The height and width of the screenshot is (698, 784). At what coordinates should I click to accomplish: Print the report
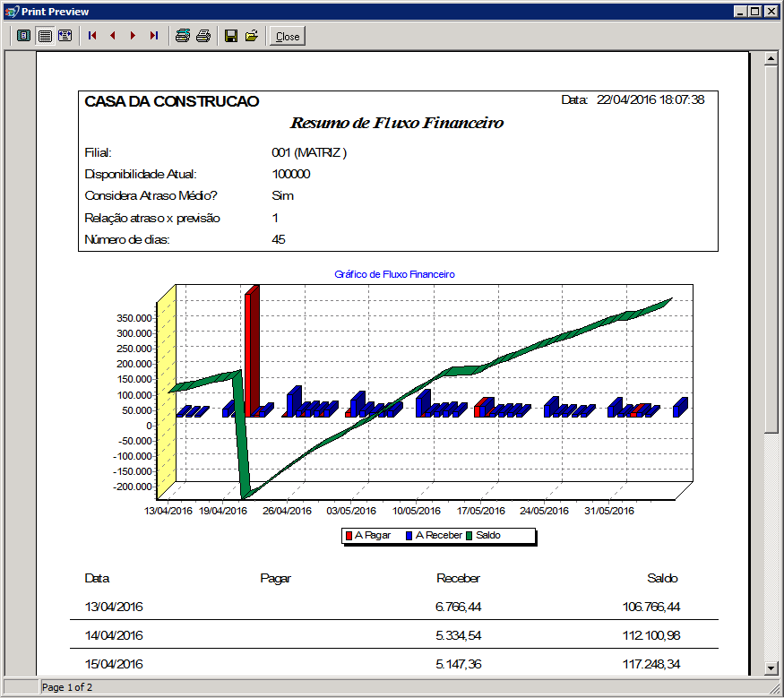(x=202, y=36)
